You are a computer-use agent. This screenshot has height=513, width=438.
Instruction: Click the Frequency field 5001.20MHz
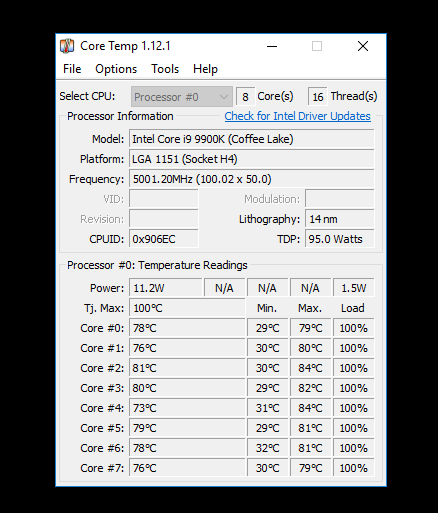click(x=252, y=179)
